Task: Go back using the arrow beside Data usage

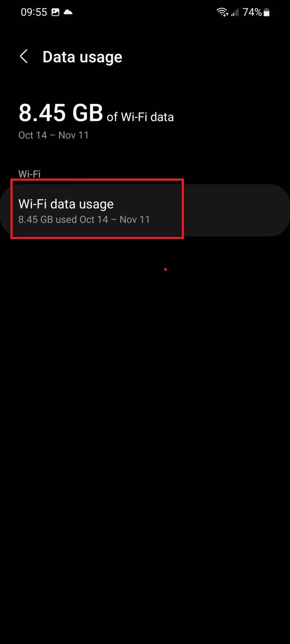Action: click(x=24, y=57)
